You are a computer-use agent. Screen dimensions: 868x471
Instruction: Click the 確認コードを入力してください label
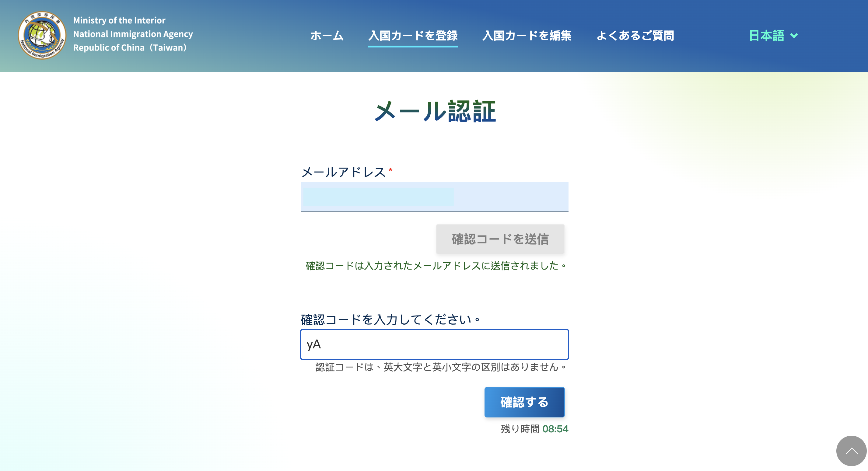pos(390,319)
